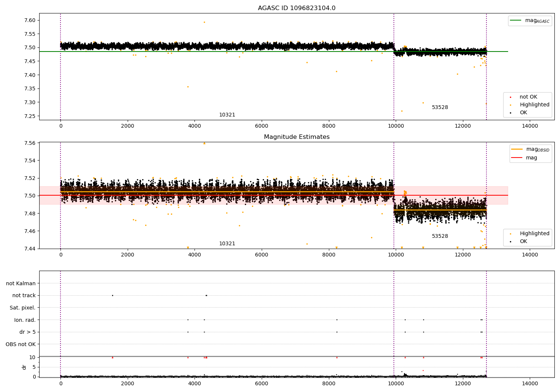This screenshot has height=392, width=560.
Task: Click the orange outlier point near 7.36 in top panel
Action: pyautogui.click(x=188, y=87)
